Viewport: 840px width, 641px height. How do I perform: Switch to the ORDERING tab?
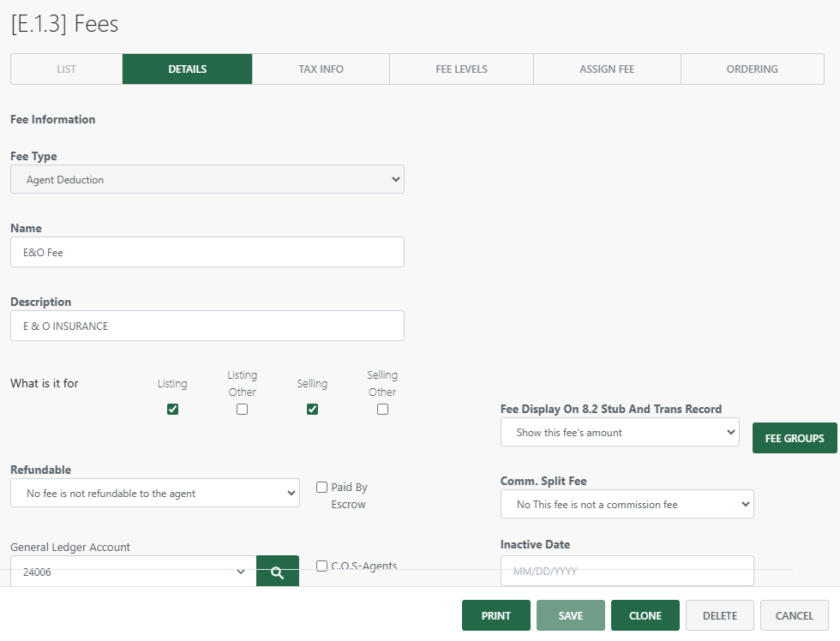752,69
